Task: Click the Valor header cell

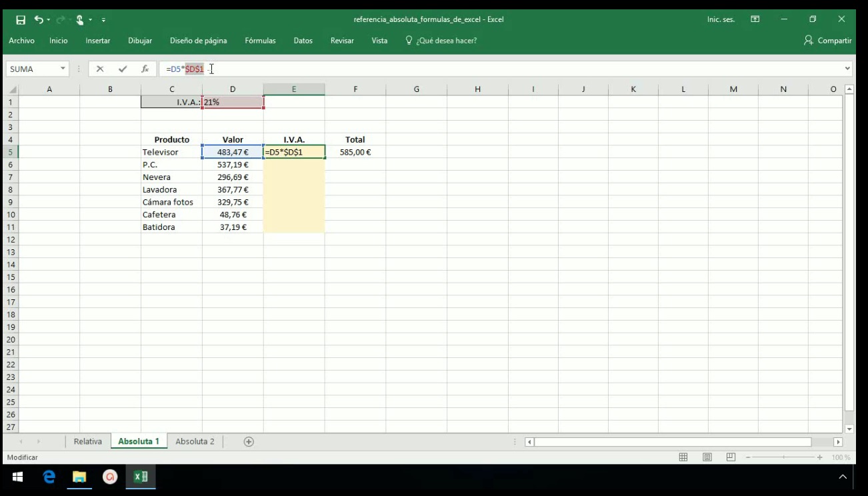Action: pyautogui.click(x=233, y=140)
